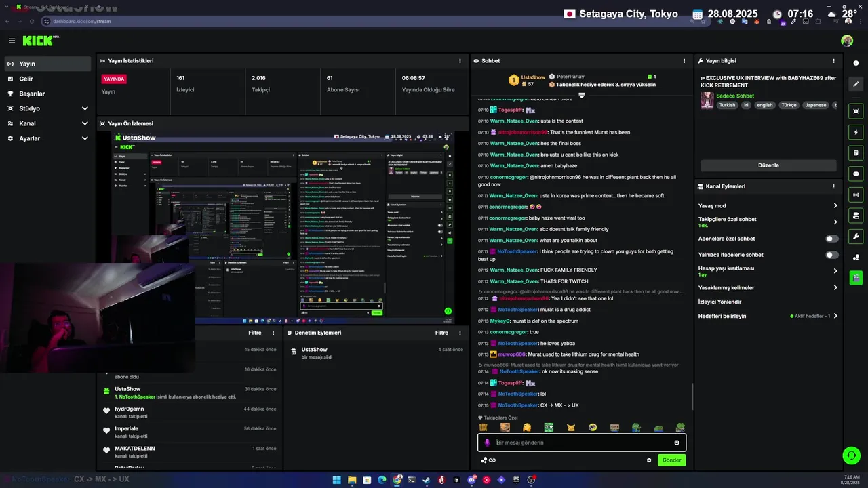The height and width of the screenshot is (488, 868).
Task: Open the emoji picker in the message box
Action: (677, 443)
